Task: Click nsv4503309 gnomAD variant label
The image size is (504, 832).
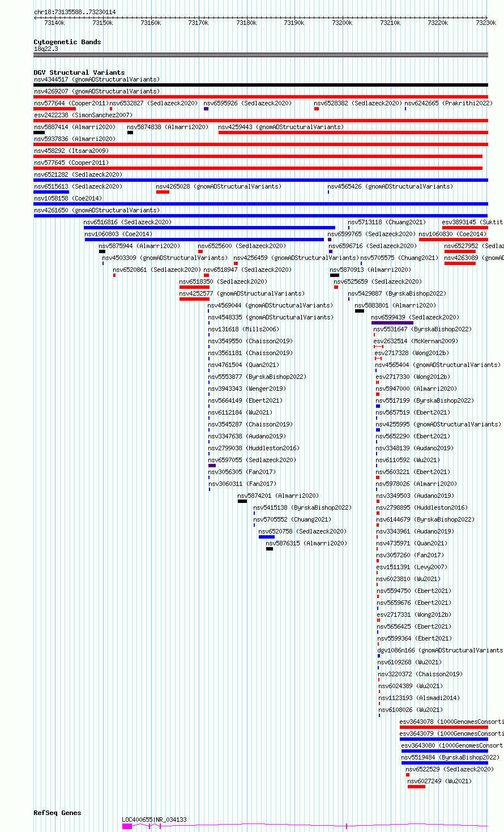Action: 165,258
